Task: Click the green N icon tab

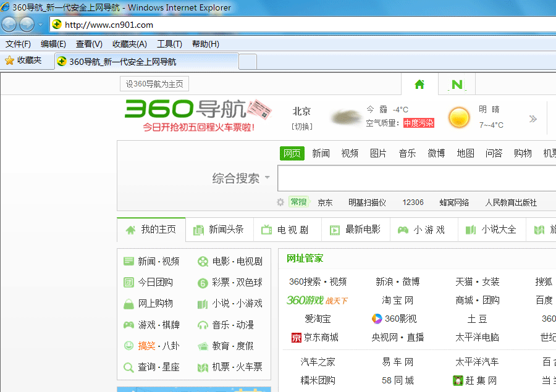Action: [x=457, y=85]
